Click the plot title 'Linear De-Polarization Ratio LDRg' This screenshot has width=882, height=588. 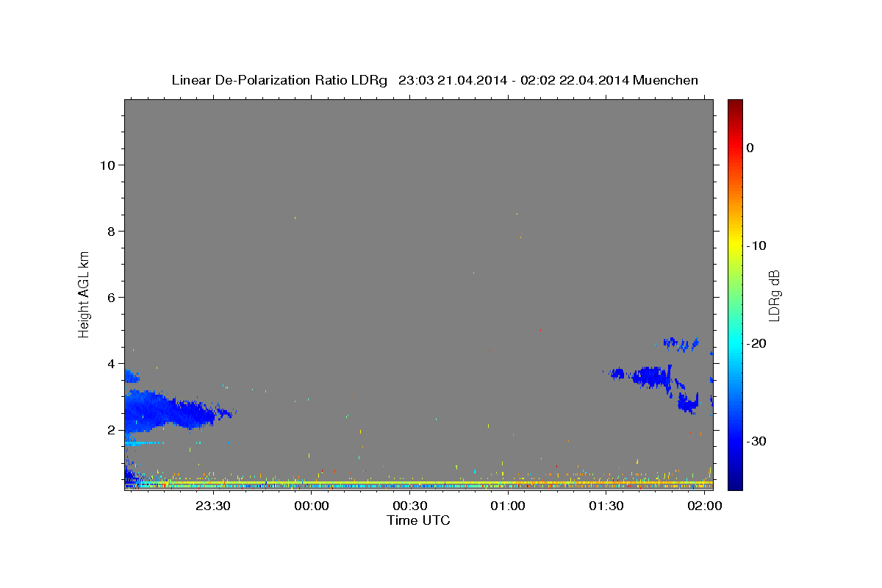click(279, 80)
